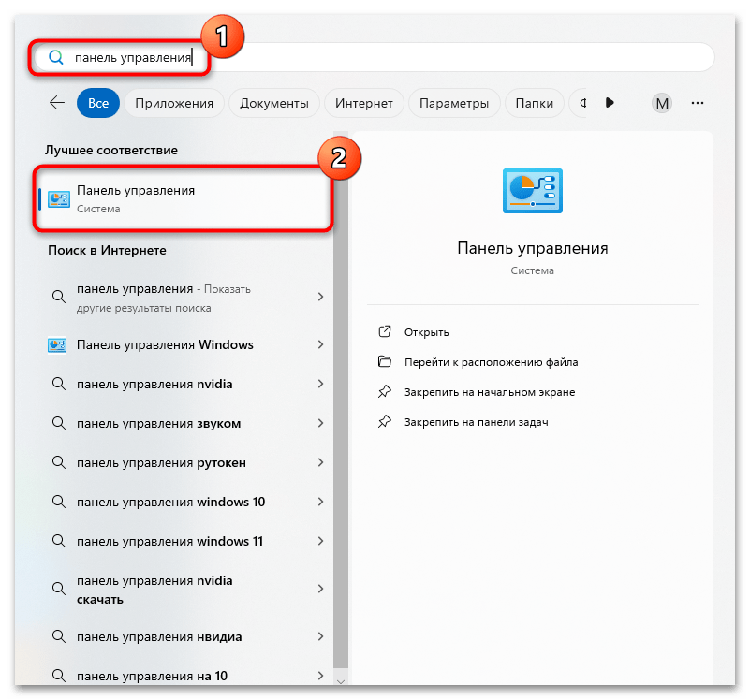750x700 pixels.
Task: Expand chevron for 'nvidia скачать' suggestion
Action: click(x=320, y=589)
